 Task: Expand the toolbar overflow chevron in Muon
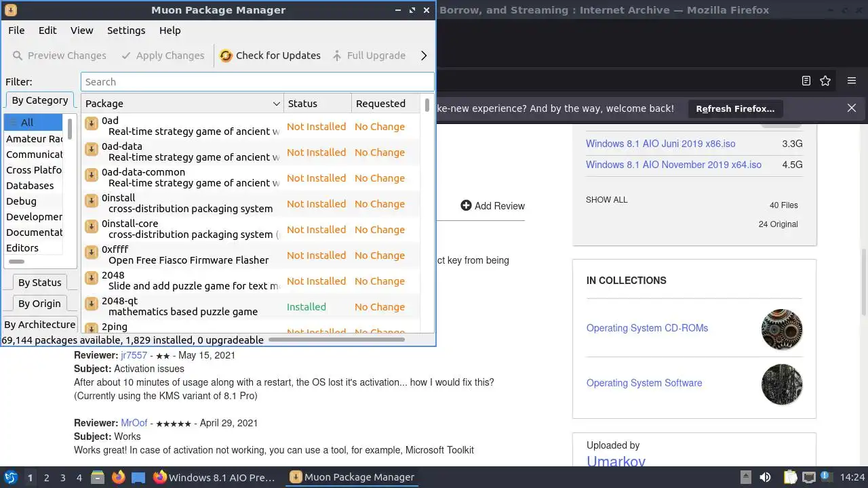coord(424,56)
